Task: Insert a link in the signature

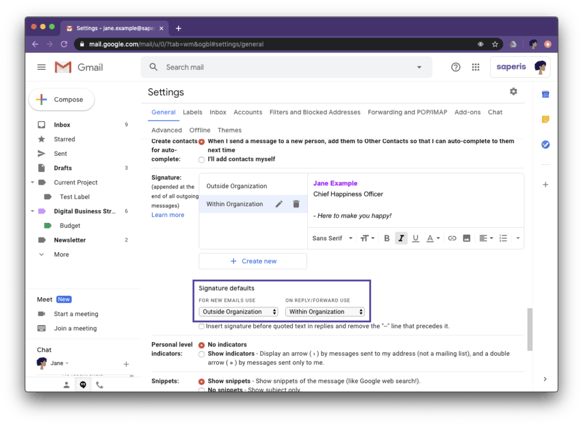Action: click(452, 238)
